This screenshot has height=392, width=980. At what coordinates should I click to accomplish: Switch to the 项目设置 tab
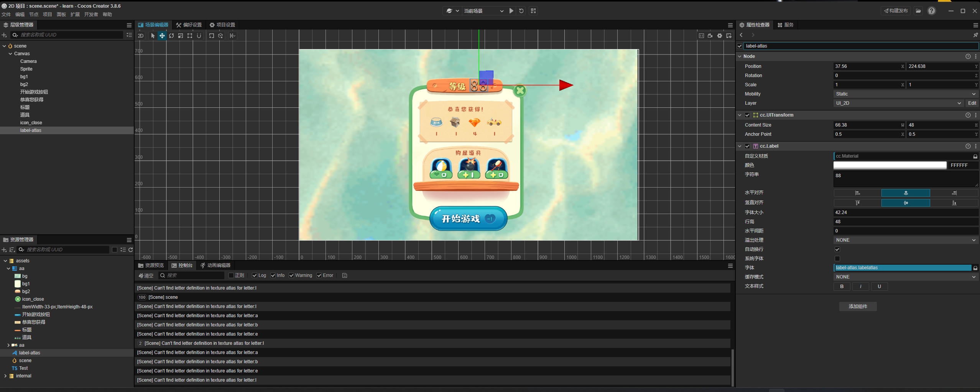[x=222, y=25]
